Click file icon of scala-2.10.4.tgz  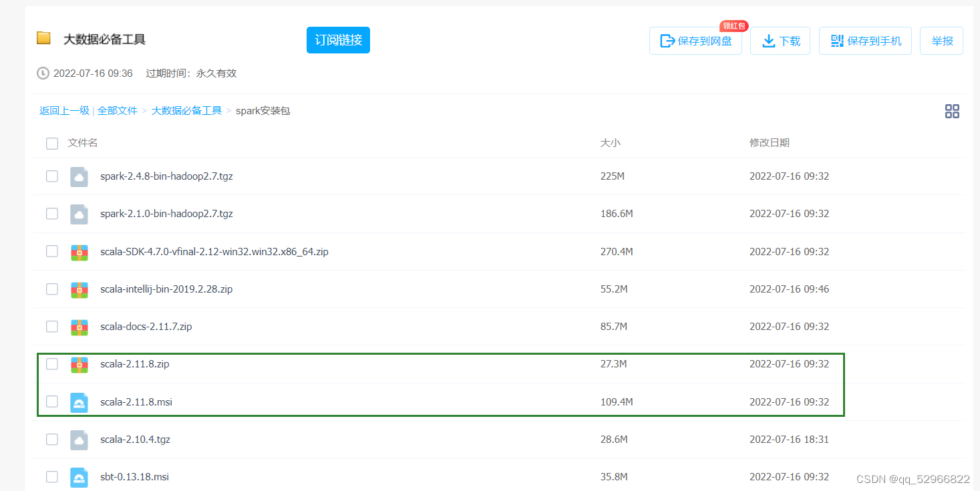pos(79,440)
